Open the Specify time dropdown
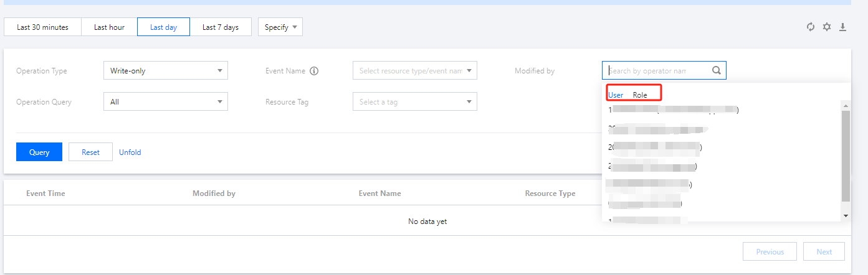Viewport: 868px width, 275px height. (280, 27)
